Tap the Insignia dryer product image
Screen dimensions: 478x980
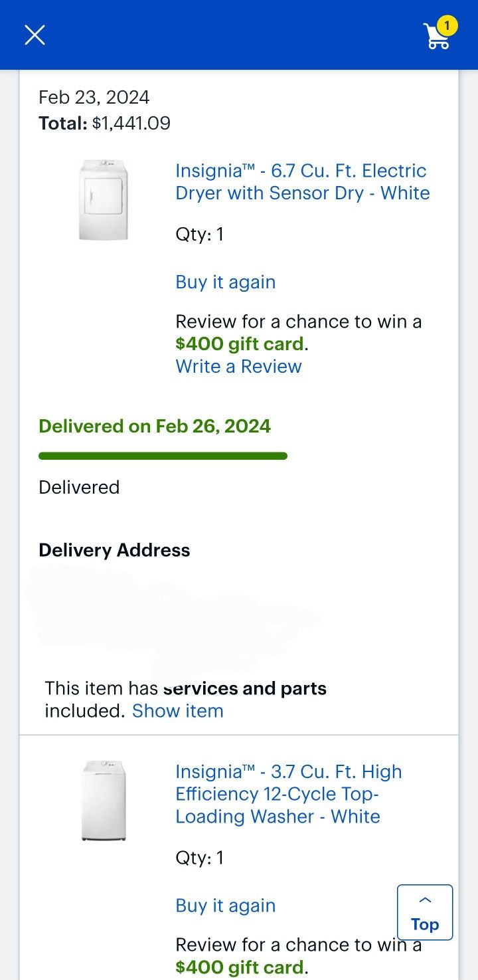[103, 199]
